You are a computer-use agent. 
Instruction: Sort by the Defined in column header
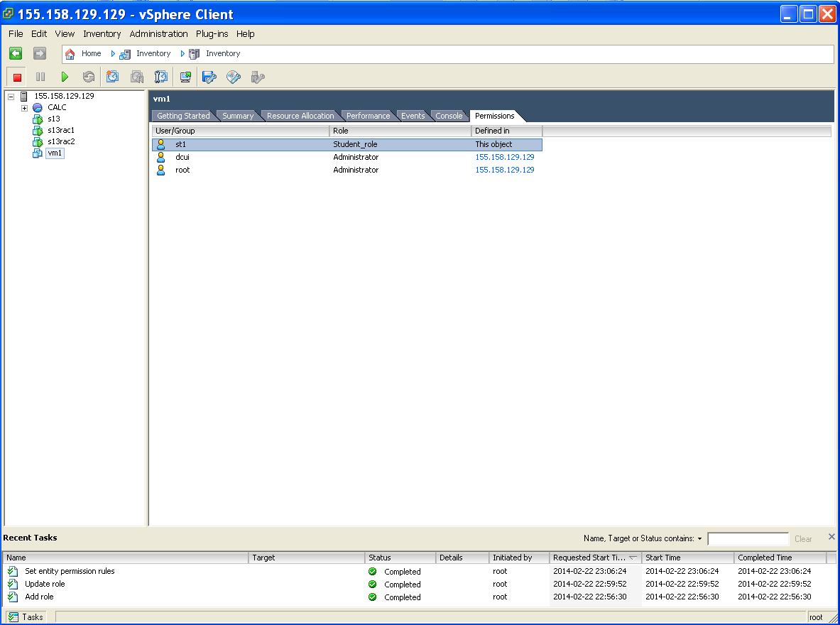pyautogui.click(x=507, y=131)
